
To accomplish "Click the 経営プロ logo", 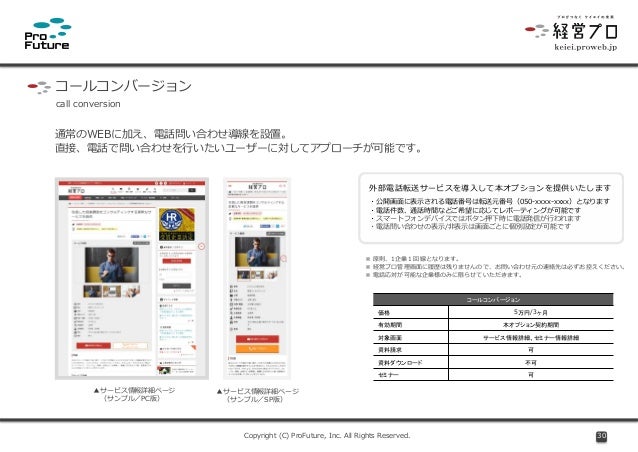I will (x=571, y=31).
